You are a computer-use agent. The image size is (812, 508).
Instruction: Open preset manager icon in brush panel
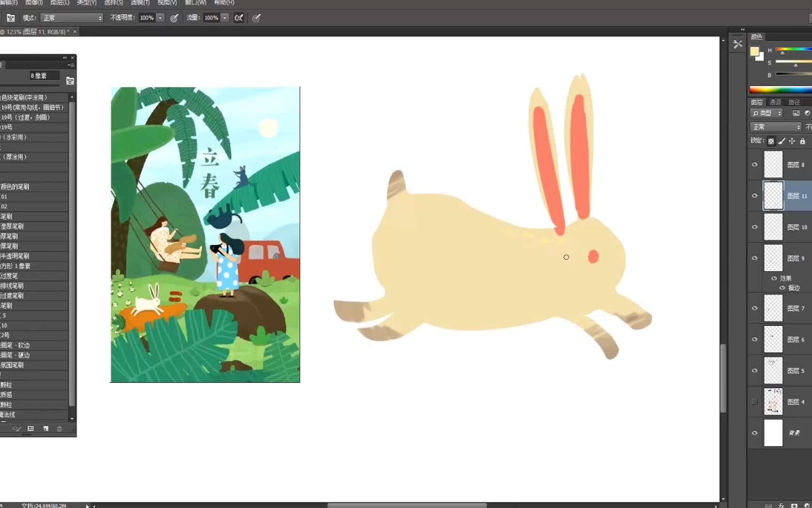[x=31, y=429]
